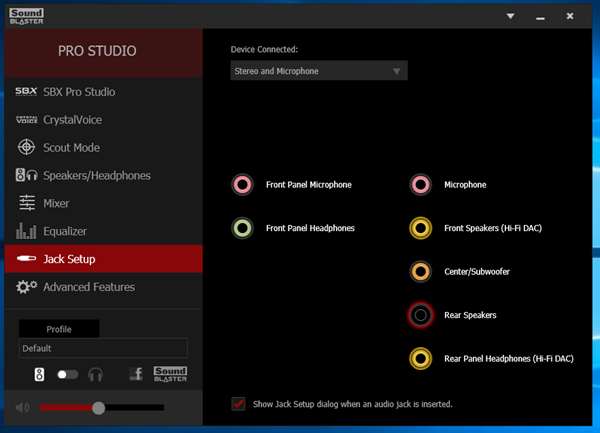Screen dimensions: 600x433
Task: Click the rear Microphone pink jack
Action: 421,185
